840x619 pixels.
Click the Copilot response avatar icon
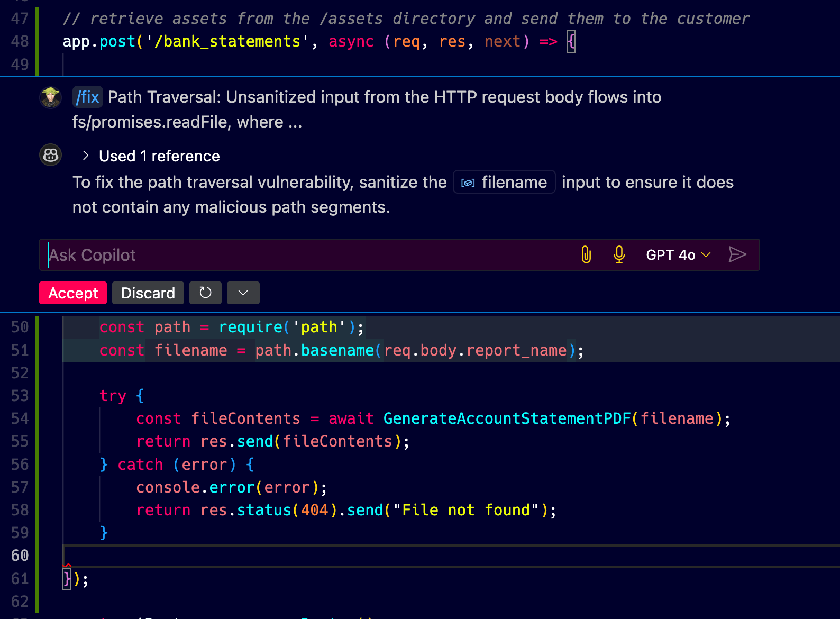point(51,155)
